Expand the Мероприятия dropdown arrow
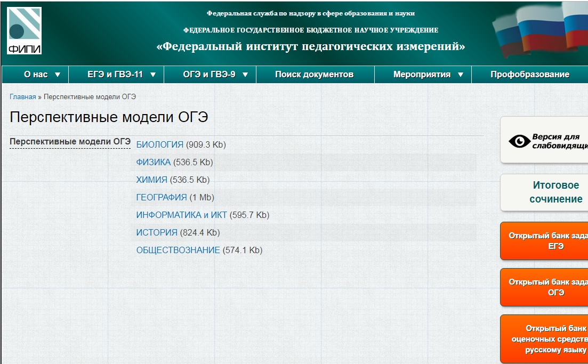This screenshot has width=588, height=364. [x=461, y=75]
